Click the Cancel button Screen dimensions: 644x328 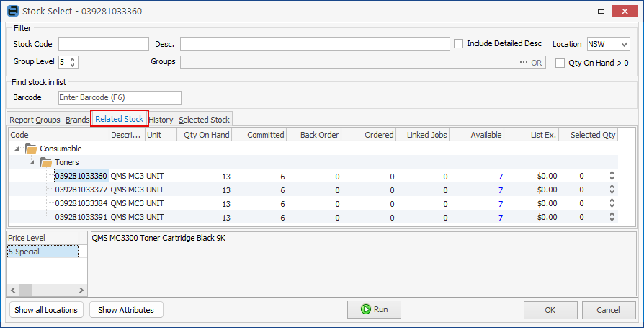tap(608, 310)
